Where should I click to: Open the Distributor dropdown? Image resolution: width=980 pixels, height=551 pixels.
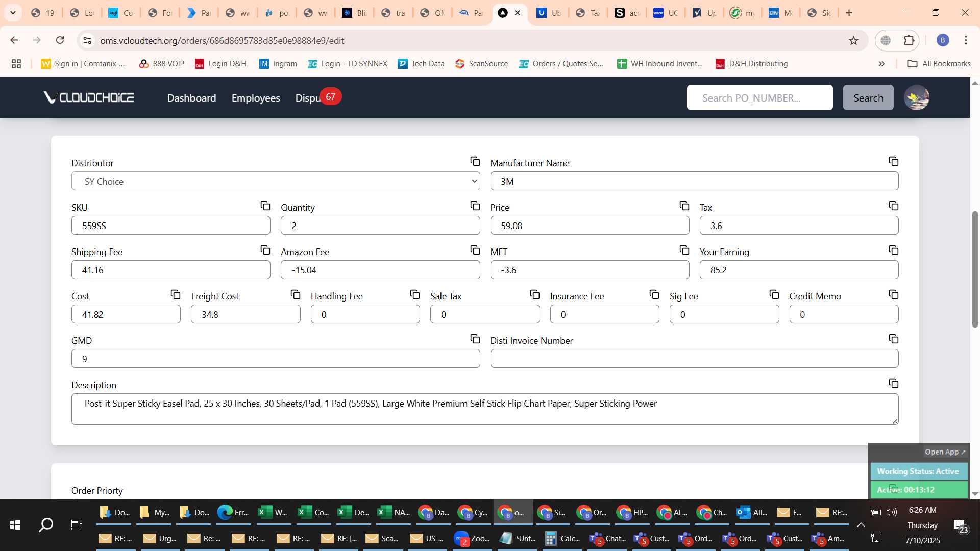tap(276, 181)
